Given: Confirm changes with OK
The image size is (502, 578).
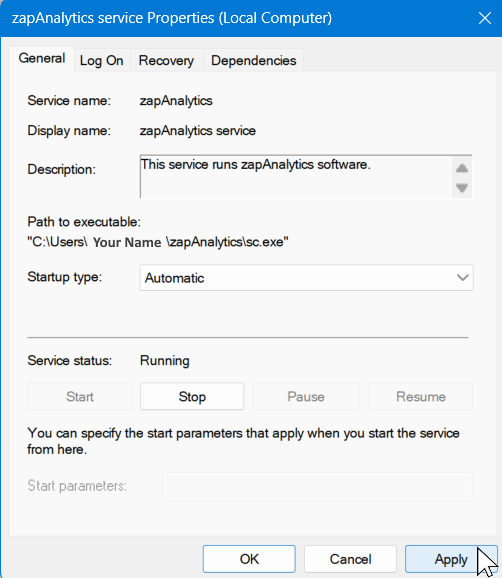Looking at the screenshot, I should (x=249, y=559).
